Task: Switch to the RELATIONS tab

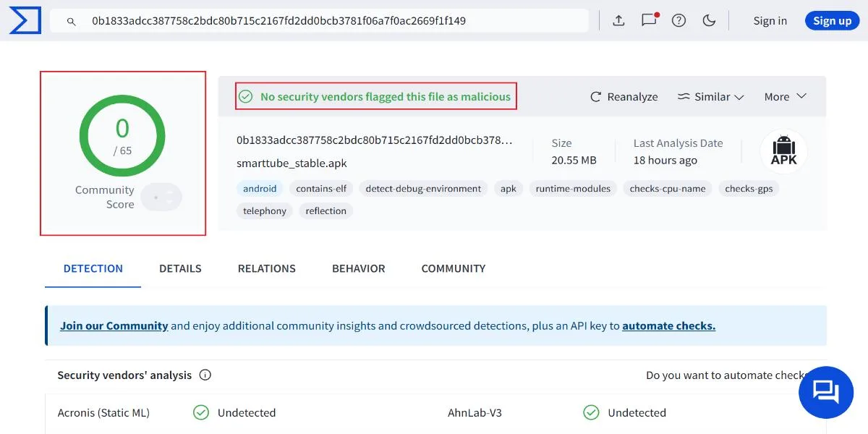Action: 267,268
